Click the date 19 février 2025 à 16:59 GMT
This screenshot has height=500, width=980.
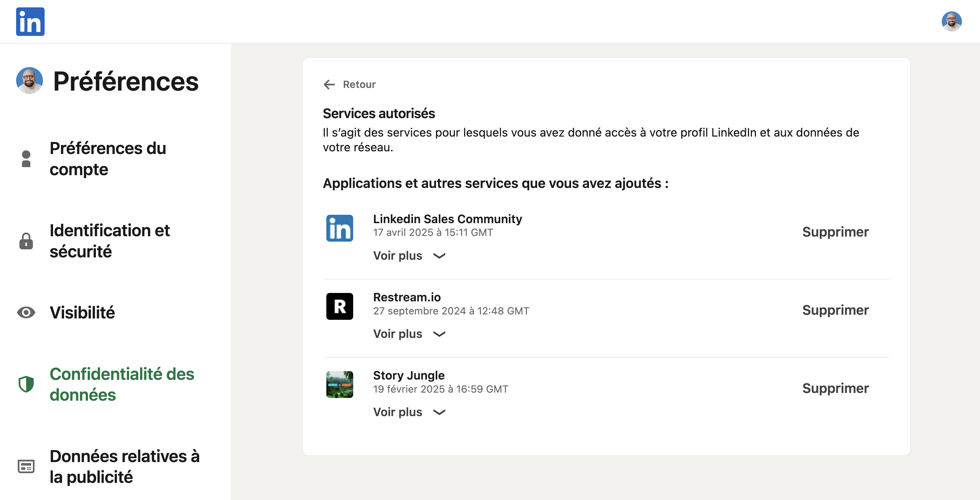point(441,389)
